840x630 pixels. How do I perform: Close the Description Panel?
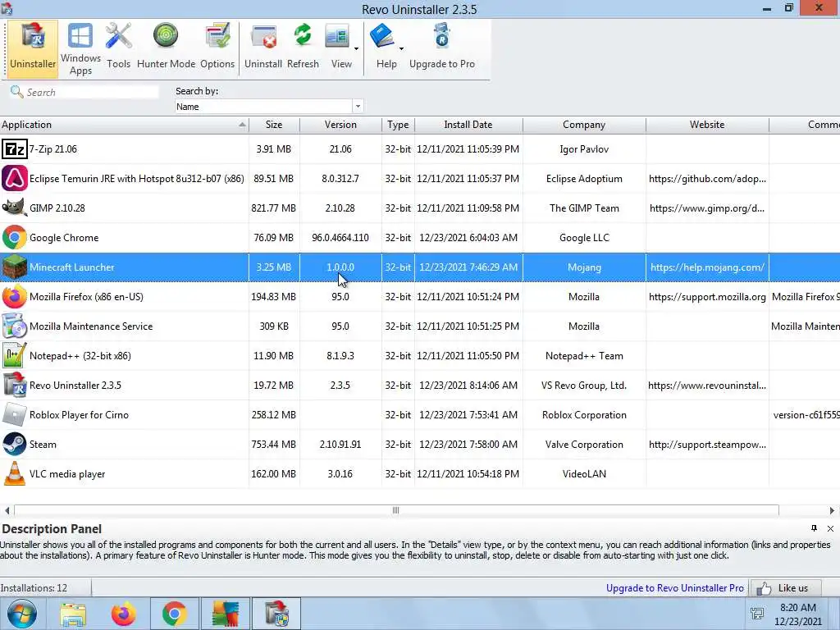830,528
